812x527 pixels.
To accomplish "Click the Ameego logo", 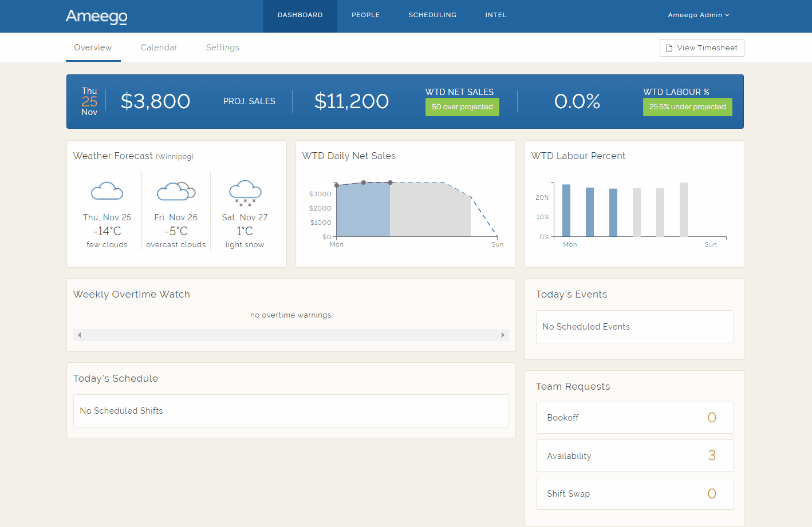I will tap(96, 17).
